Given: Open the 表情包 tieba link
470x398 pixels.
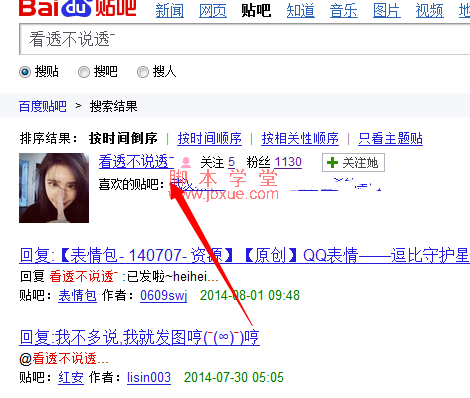Looking at the screenshot, I should pos(77,295).
